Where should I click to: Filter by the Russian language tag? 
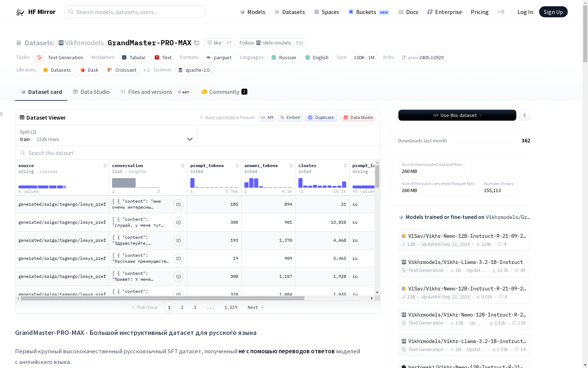(283, 57)
